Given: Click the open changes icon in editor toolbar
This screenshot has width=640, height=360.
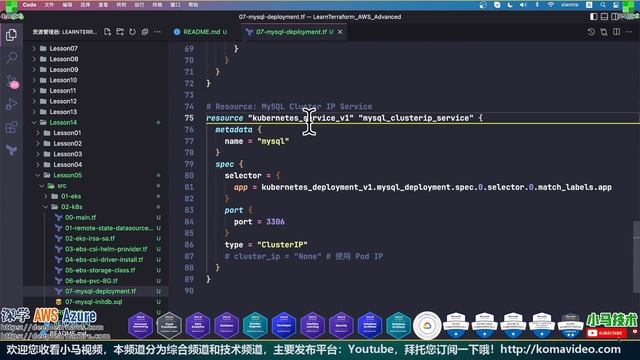Looking at the screenshot, I should click(x=604, y=32).
